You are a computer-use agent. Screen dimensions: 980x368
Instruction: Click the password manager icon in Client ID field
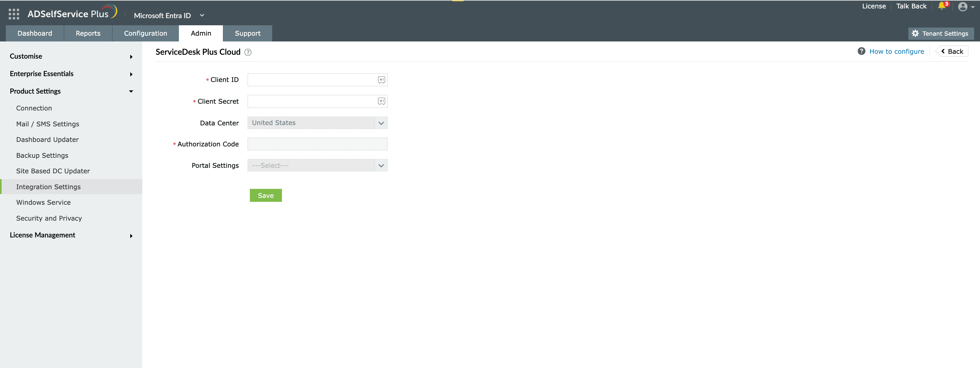(381, 80)
